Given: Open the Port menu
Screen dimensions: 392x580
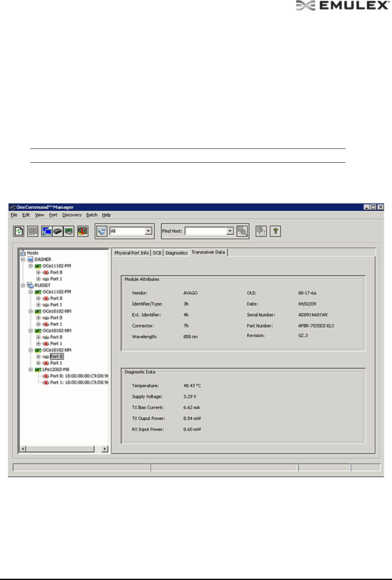Looking at the screenshot, I should tap(53, 215).
